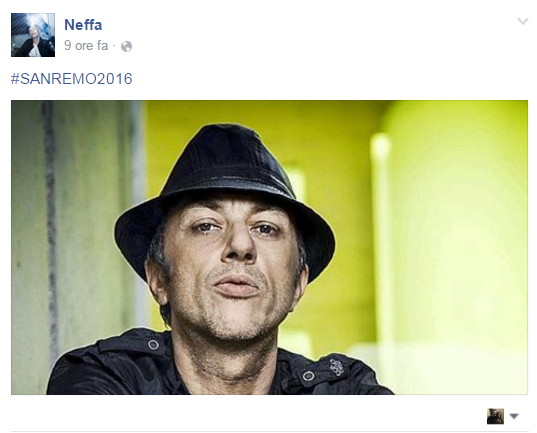Click the black triangle identity dropdown arrow
The image size is (537, 433).
[514, 417]
